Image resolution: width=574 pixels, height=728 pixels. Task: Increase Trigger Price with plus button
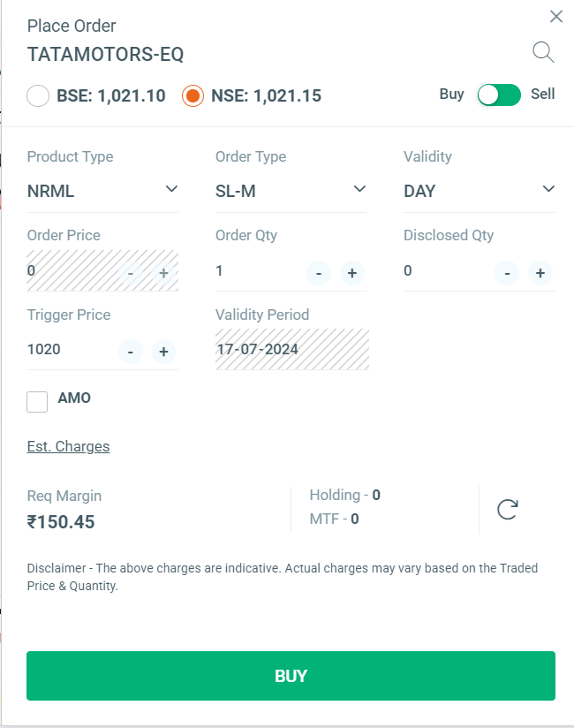coord(163,352)
